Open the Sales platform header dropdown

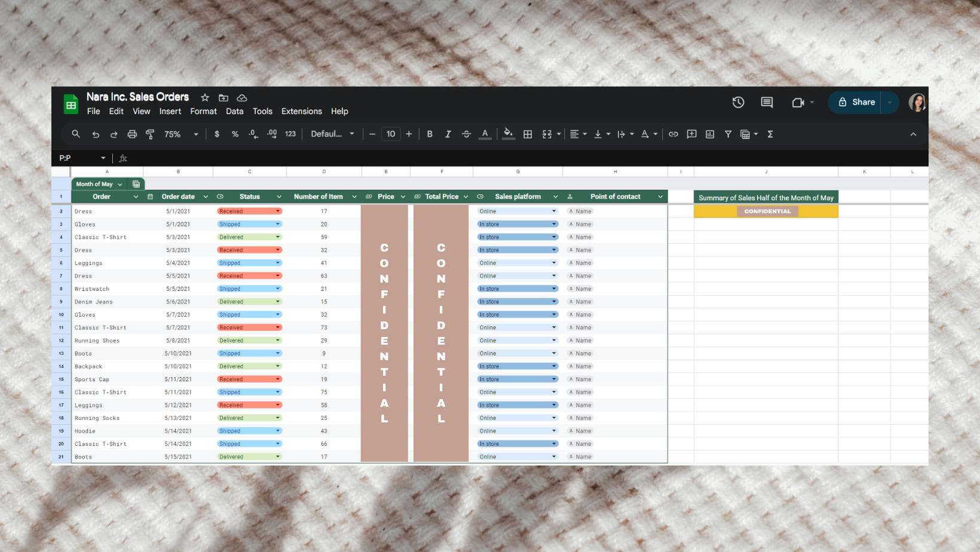pyautogui.click(x=555, y=197)
